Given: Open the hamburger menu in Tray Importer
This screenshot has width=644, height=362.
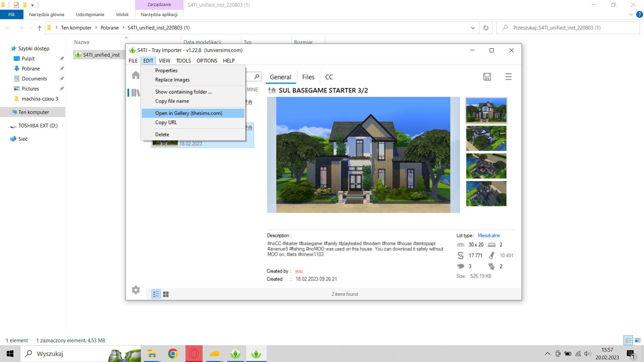Looking at the screenshot, I should pyautogui.click(x=508, y=77).
